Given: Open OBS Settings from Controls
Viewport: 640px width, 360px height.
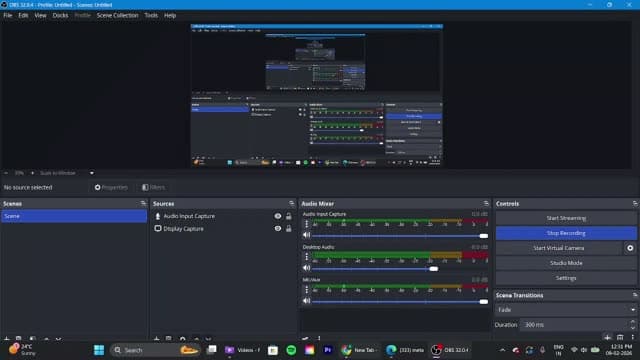Looking at the screenshot, I should point(566,278).
